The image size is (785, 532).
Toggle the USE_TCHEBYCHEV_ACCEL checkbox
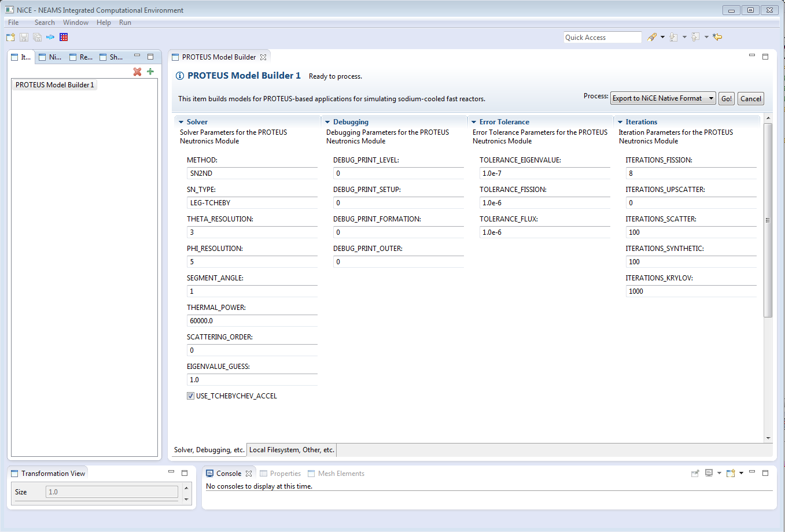190,396
